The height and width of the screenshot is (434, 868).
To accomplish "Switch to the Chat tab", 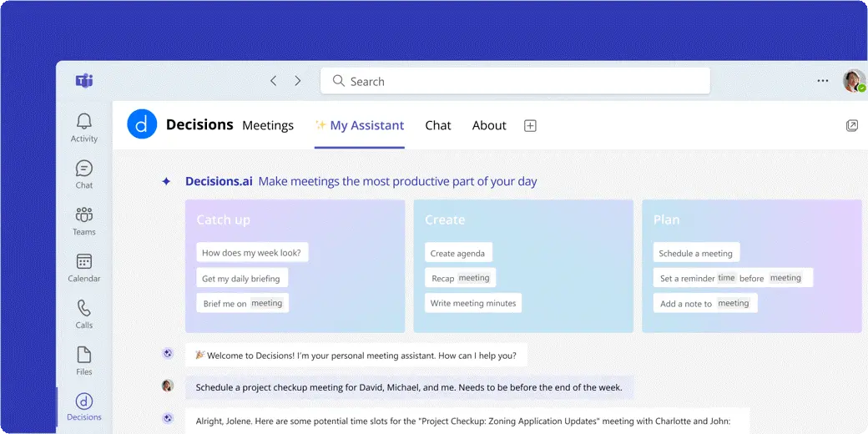I will point(438,126).
